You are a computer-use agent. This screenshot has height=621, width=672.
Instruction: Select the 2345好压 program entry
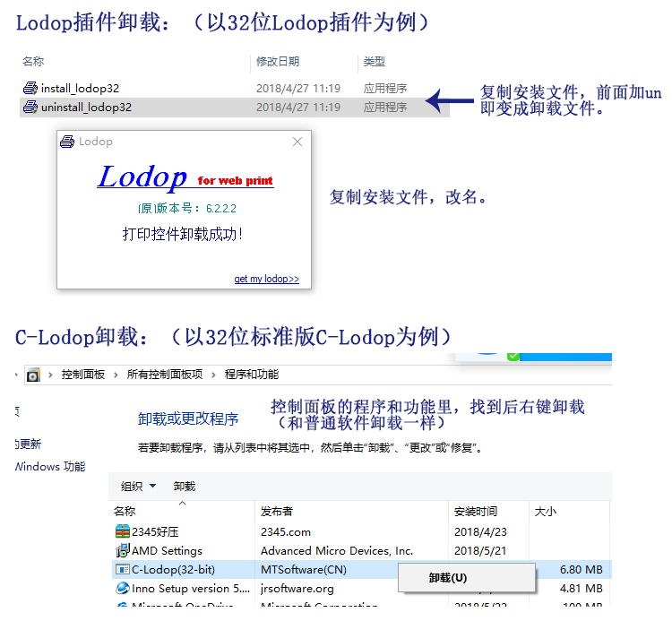[x=155, y=532]
